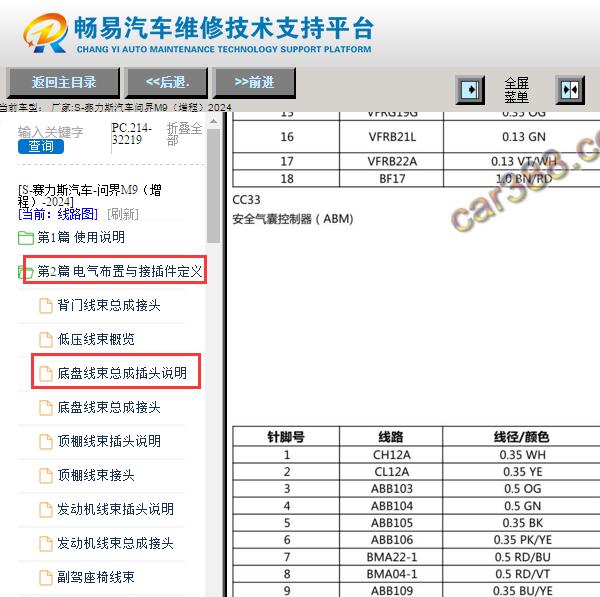
Task: Return to main directory via 返回主目录
Action: pyautogui.click(x=63, y=82)
